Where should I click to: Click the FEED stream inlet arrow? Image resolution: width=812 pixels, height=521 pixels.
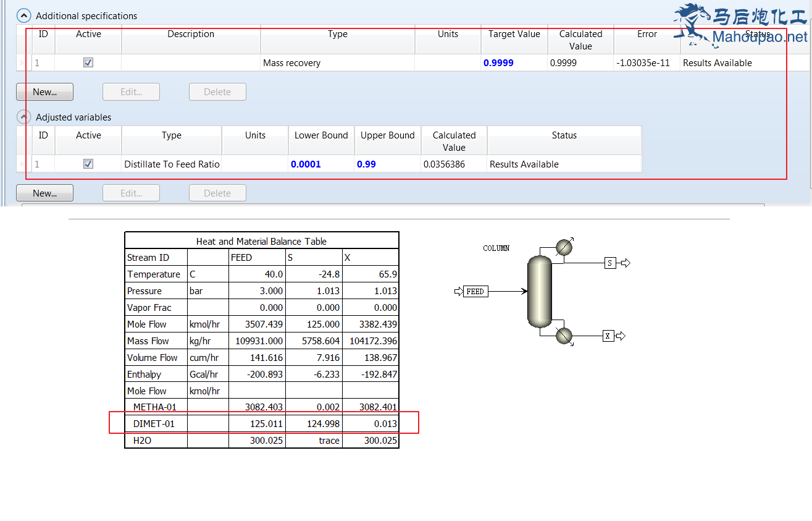[458, 291]
